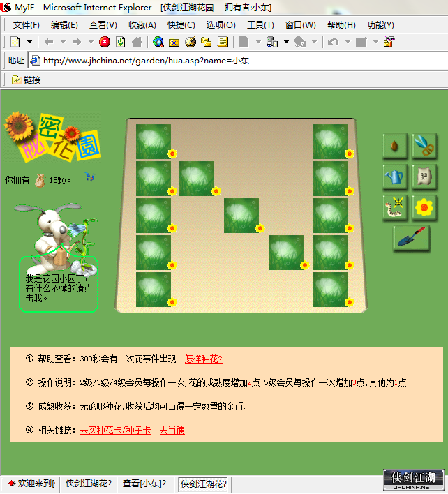This screenshot has width=448, height=494.
Task: Open the 收藏(A) menu
Action: tap(142, 25)
